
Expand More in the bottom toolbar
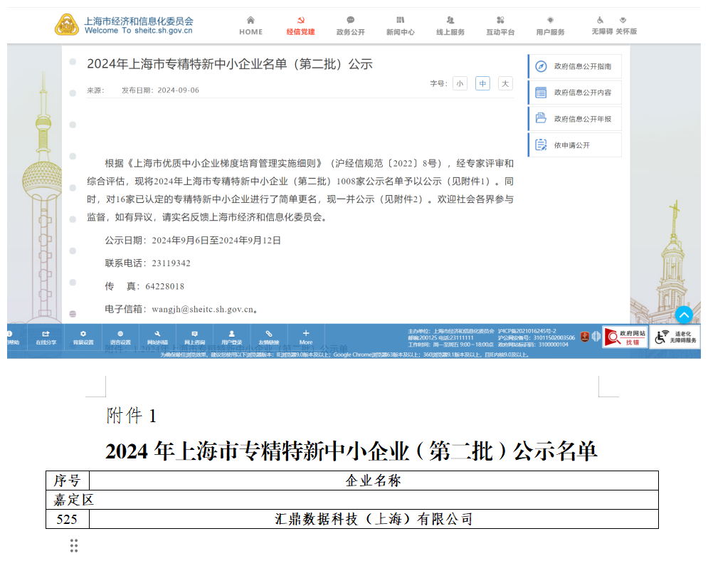click(306, 337)
